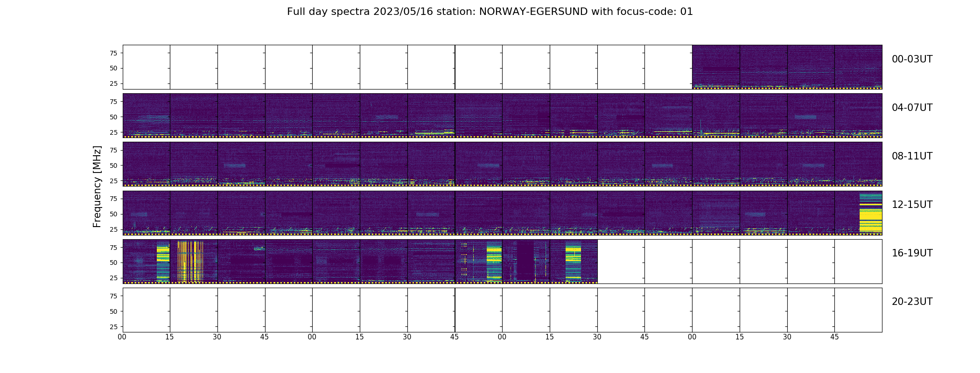Click the 25 tick label on the 16-19UT row
The image size is (980, 373).
[113, 278]
